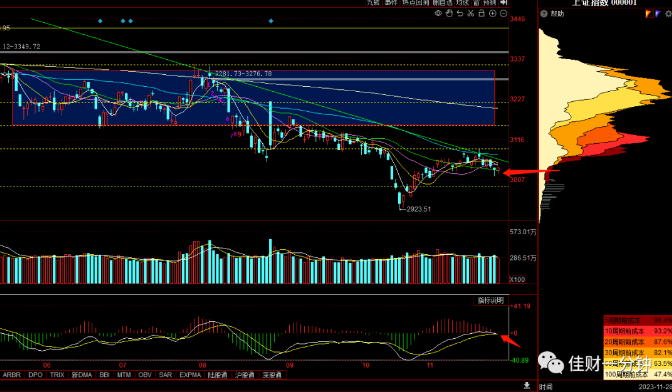Select the SAR indicator tab
Image resolution: width=672 pixels, height=392 pixels.
[x=165, y=375]
